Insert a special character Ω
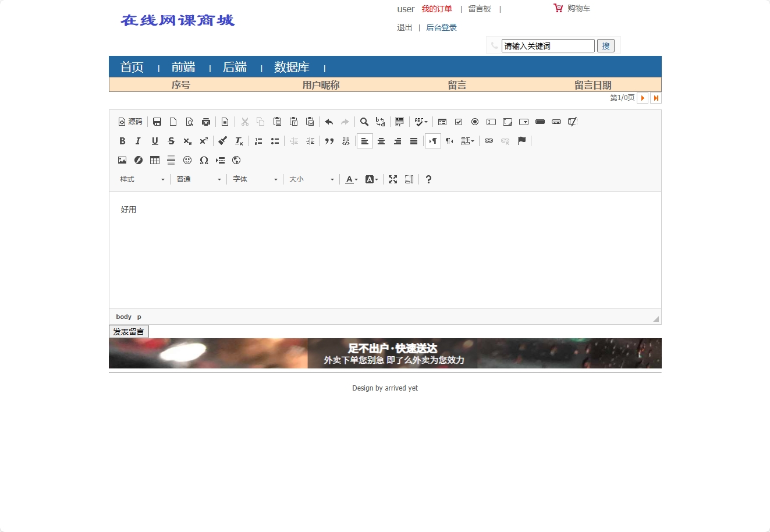The image size is (770, 532). click(204, 160)
